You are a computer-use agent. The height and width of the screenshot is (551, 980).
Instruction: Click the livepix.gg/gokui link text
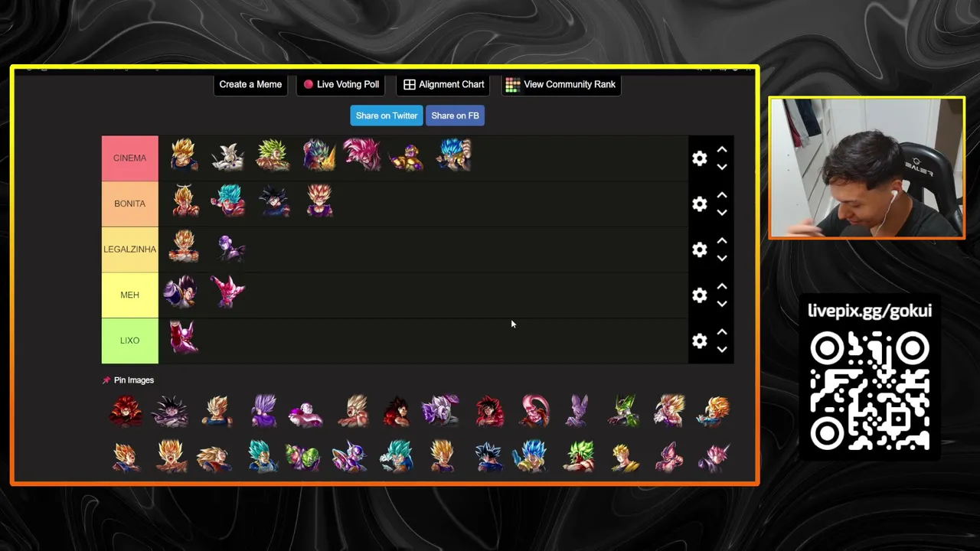click(870, 311)
